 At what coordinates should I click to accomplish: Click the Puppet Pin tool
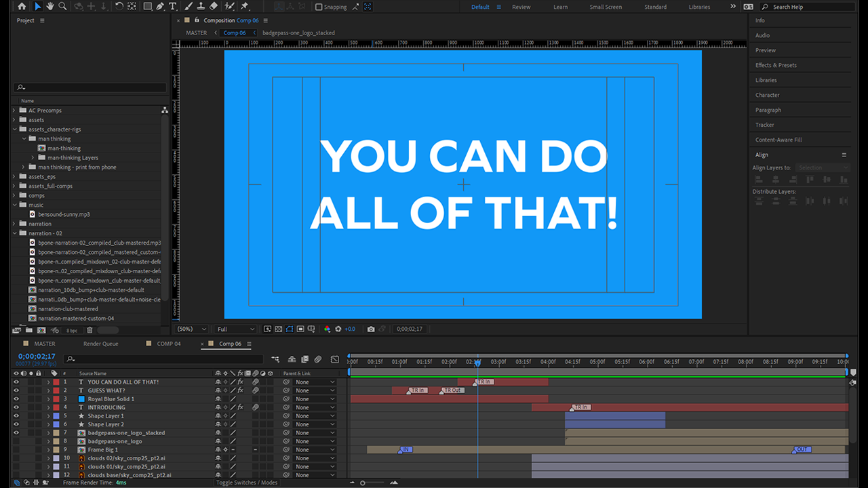(x=244, y=6)
